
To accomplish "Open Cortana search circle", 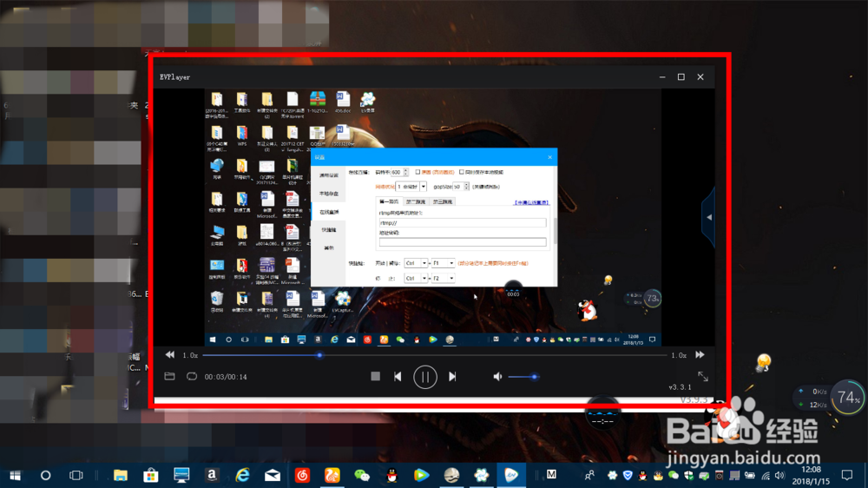I will [x=45, y=475].
